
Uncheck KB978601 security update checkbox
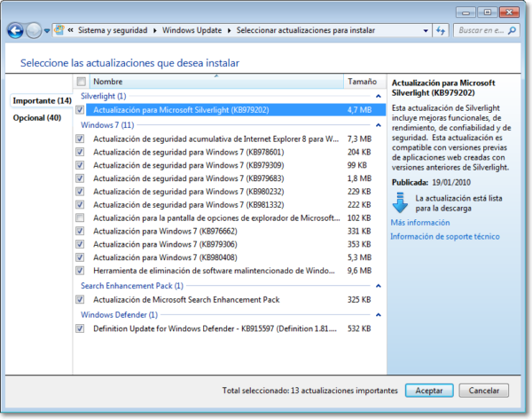80,152
